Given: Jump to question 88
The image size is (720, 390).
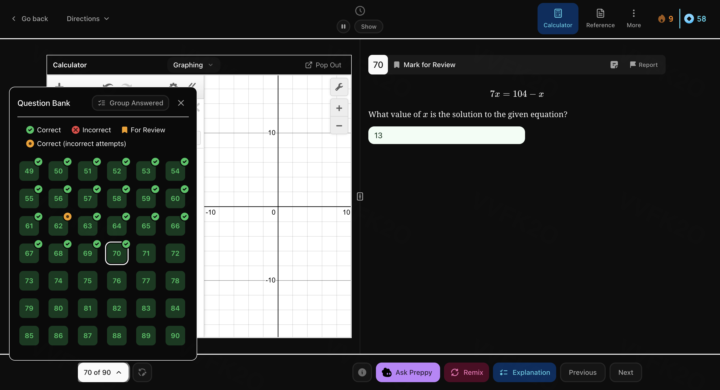Looking at the screenshot, I should point(117,335).
